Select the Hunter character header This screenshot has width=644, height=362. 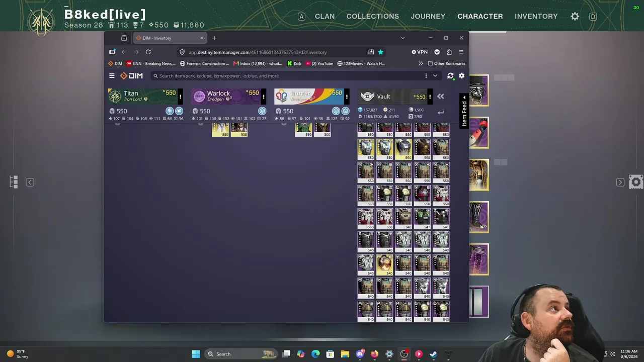(x=309, y=97)
